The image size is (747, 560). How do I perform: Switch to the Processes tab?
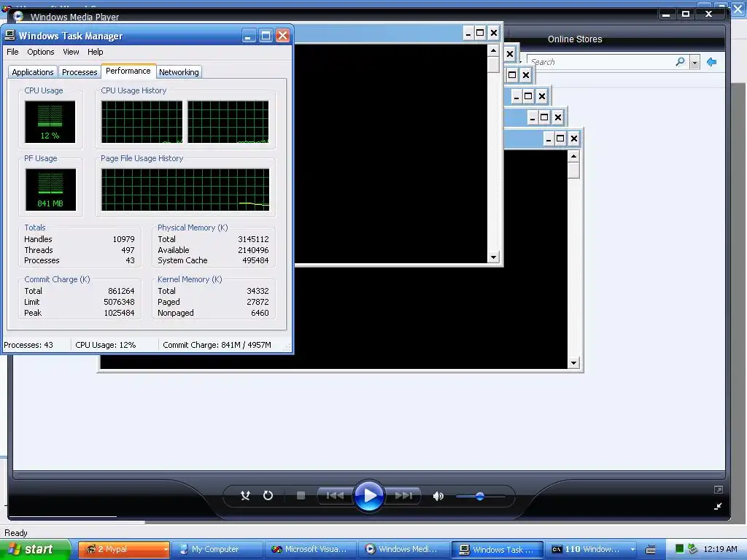80,72
